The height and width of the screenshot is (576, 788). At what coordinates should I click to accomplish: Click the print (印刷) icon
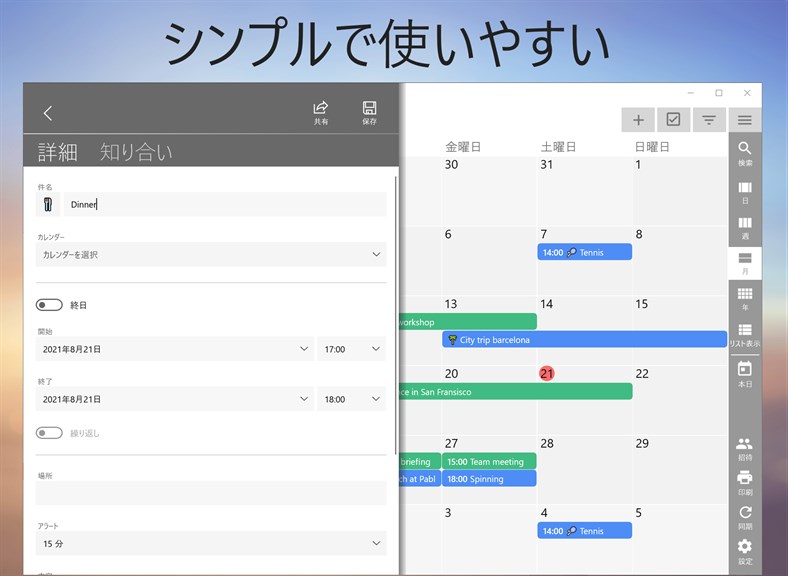(745, 483)
